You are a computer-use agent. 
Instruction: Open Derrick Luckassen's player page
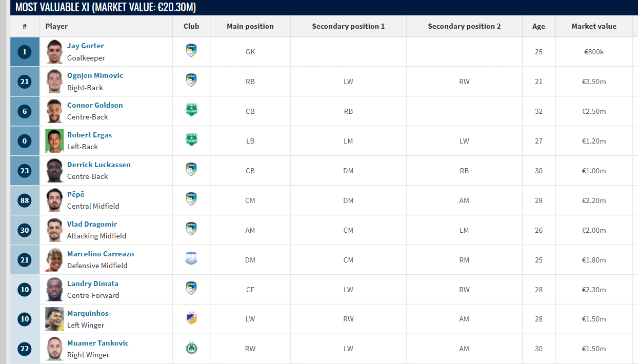[98, 165]
